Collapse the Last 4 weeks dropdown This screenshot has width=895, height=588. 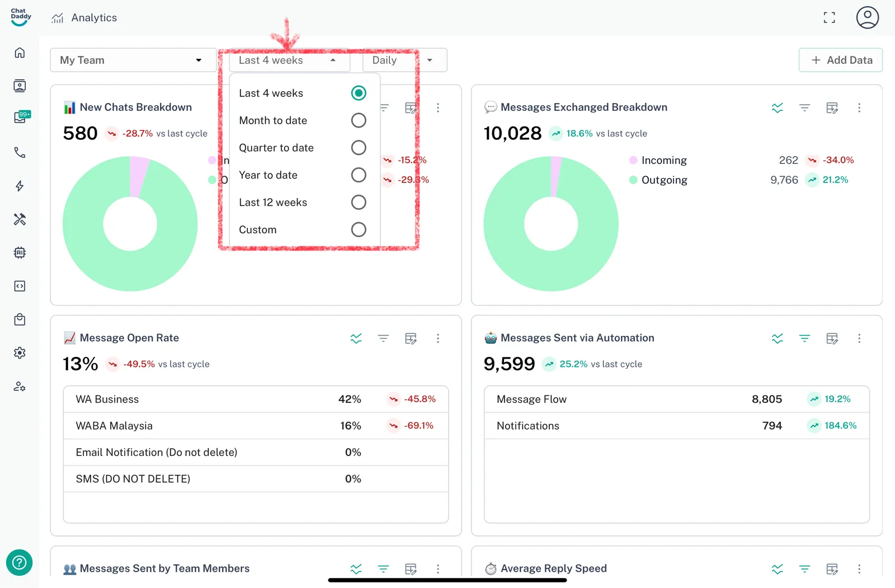point(289,60)
